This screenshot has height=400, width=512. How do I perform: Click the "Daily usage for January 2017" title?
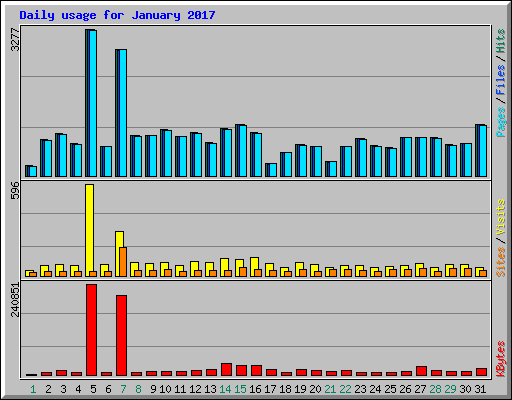[117, 15]
